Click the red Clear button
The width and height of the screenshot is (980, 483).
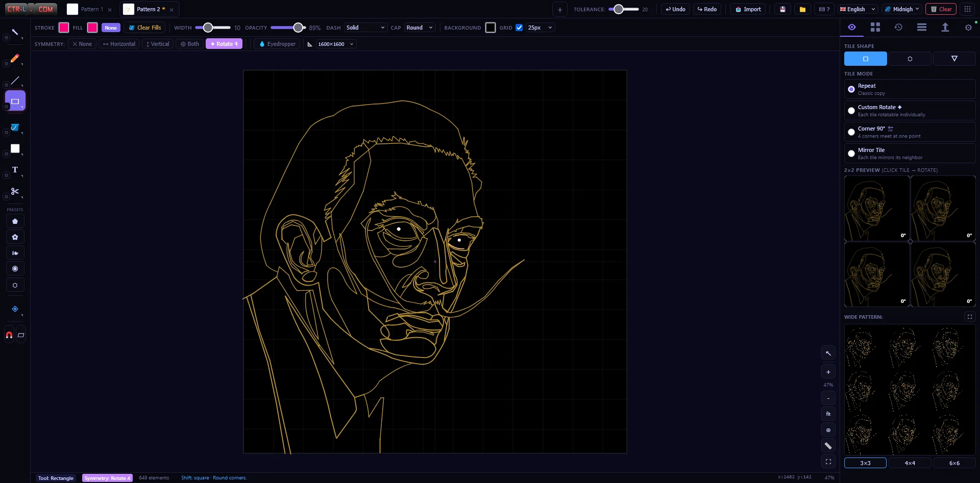(x=941, y=9)
